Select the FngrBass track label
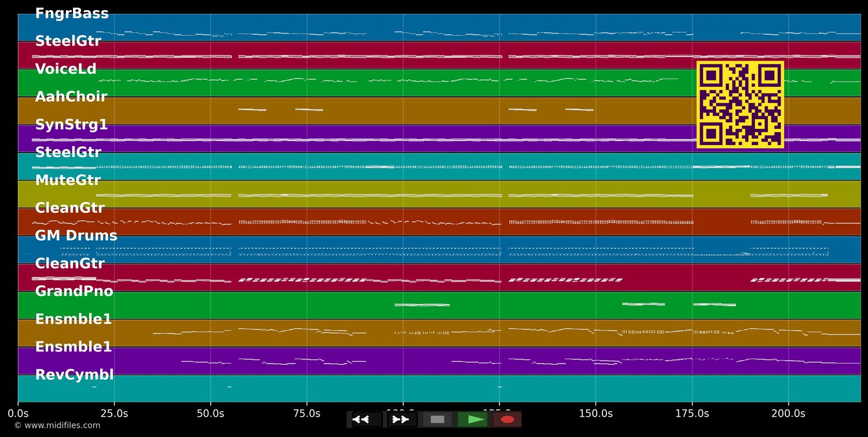Image resolution: width=868 pixels, height=437 pixels. pyautogui.click(x=72, y=13)
